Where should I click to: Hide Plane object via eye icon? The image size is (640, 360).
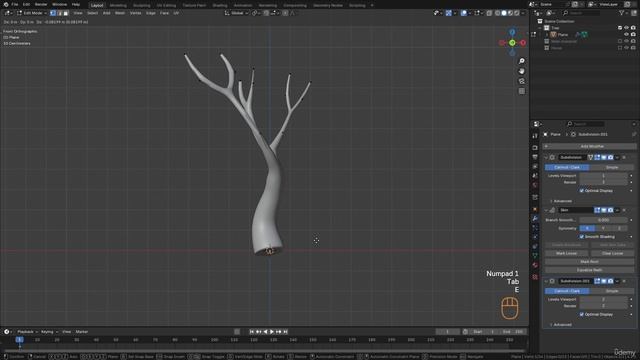(x=627, y=35)
